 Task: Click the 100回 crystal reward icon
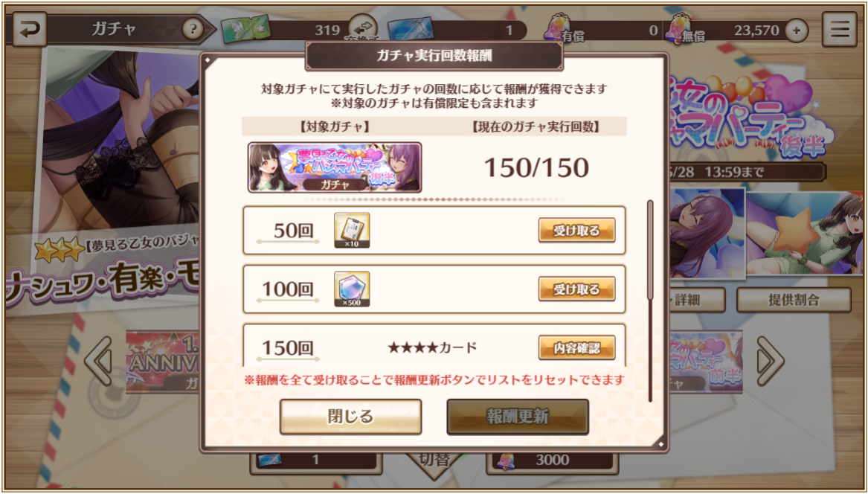(352, 289)
